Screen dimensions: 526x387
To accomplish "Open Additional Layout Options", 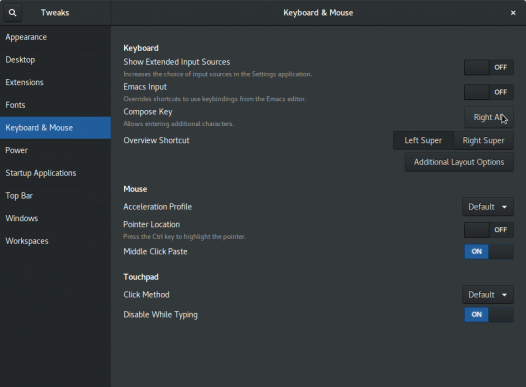I will [x=459, y=162].
